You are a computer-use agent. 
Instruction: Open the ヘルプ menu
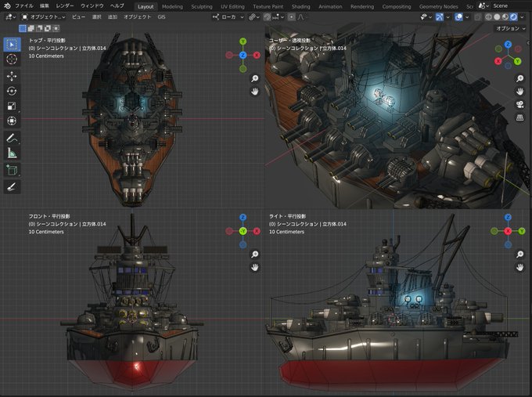pyautogui.click(x=117, y=5)
